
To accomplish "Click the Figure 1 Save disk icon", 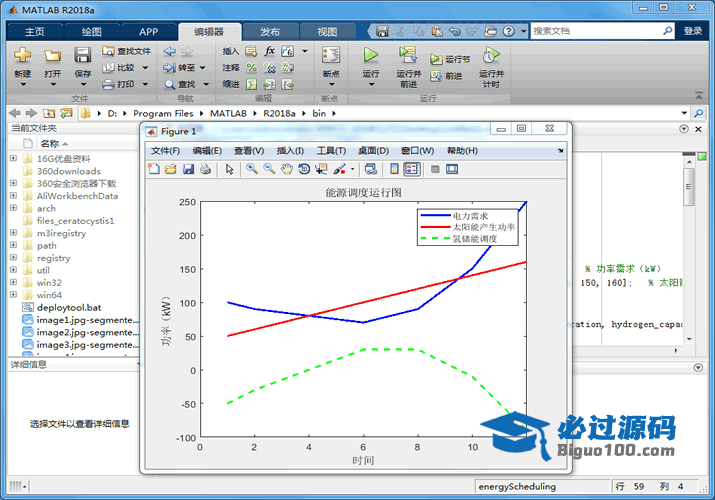I will 188,169.
